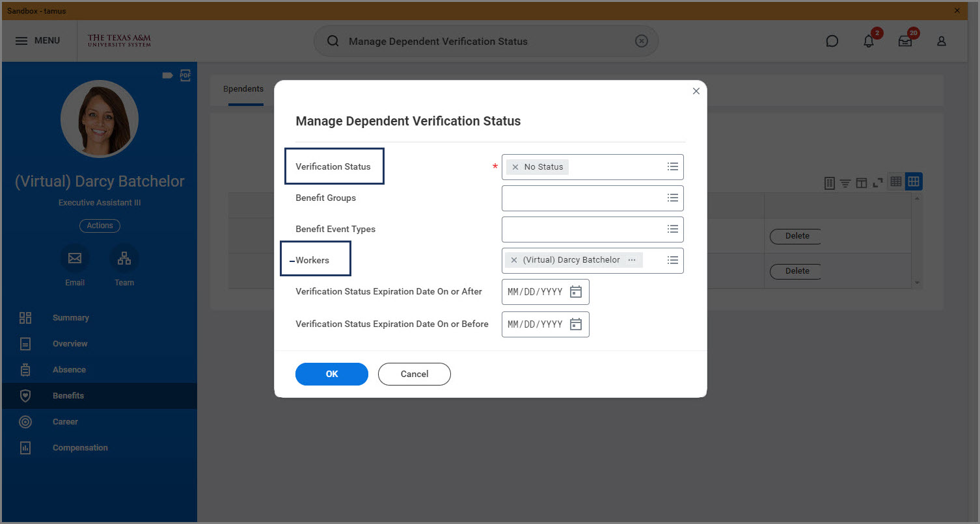This screenshot has height=524, width=980.
Task: Open Benefit Groups prompt list
Action: click(673, 198)
